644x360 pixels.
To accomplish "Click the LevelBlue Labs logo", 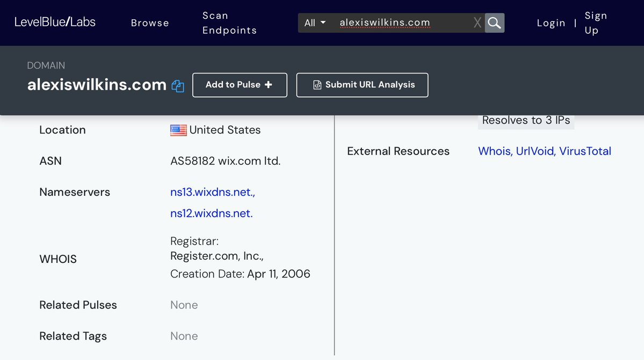I will [55, 23].
